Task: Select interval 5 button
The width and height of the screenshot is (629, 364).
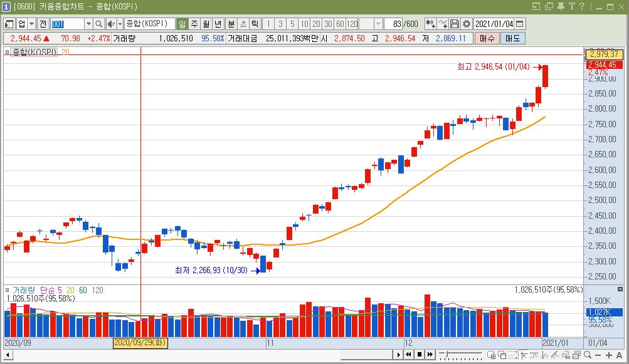Action: pos(292,24)
